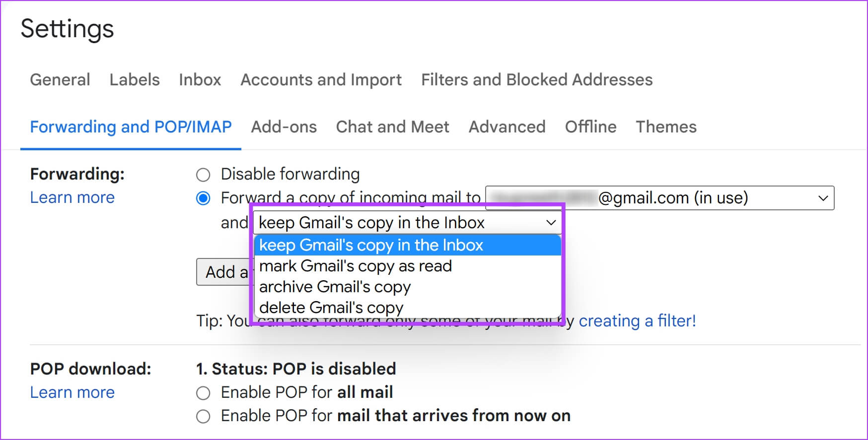Screen dimensions: 868x440
Task: Open Accounts and Import tab
Action: tap(321, 80)
